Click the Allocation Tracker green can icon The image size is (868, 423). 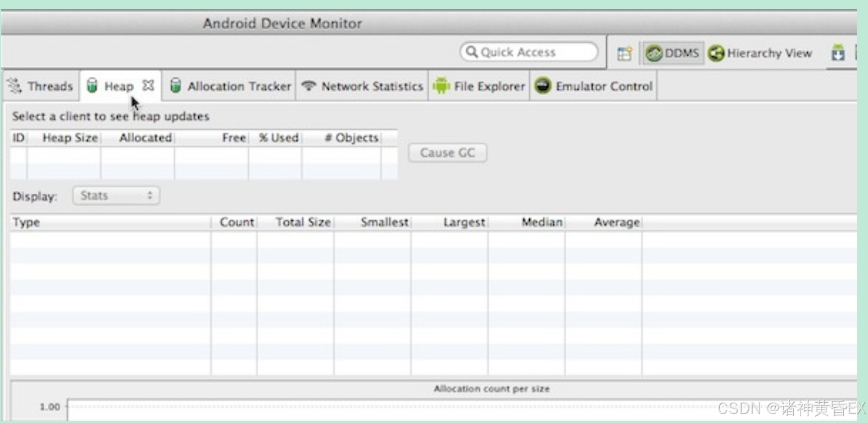(176, 86)
